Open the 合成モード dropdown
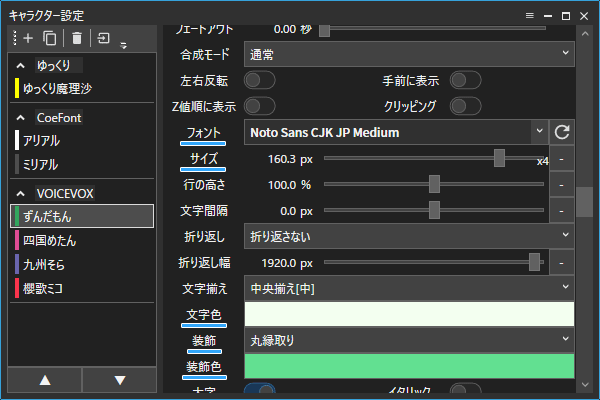This screenshot has height=400, width=600. click(409, 54)
